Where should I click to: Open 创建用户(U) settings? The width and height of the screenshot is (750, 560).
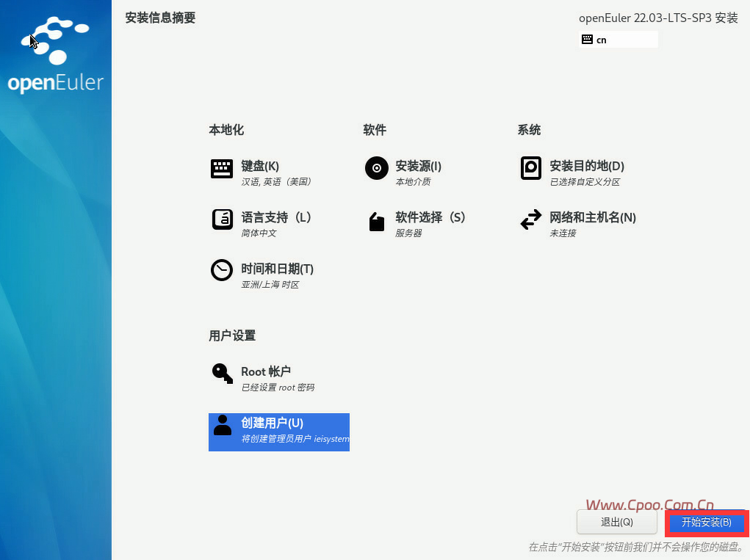[279, 432]
